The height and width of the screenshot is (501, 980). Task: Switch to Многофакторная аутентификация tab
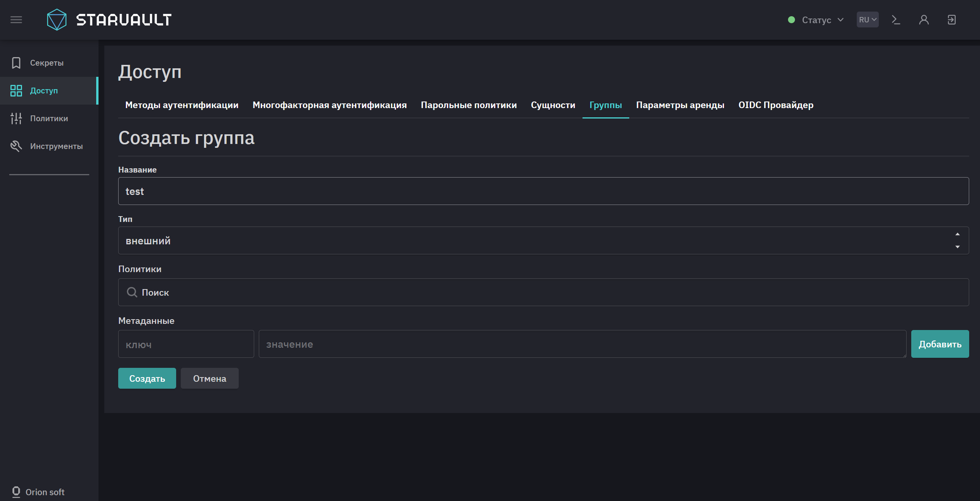pos(329,105)
